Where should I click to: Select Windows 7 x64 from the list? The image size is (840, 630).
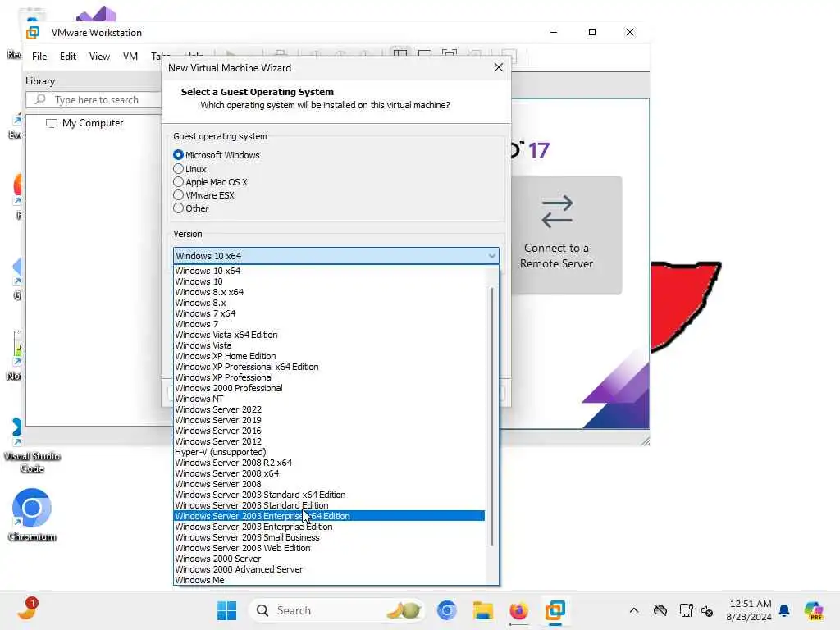(x=330, y=314)
